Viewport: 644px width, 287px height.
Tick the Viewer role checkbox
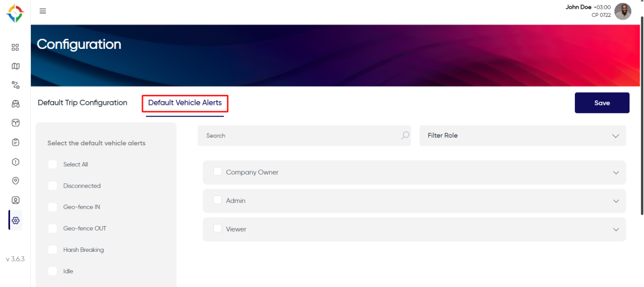(x=218, y=229)
